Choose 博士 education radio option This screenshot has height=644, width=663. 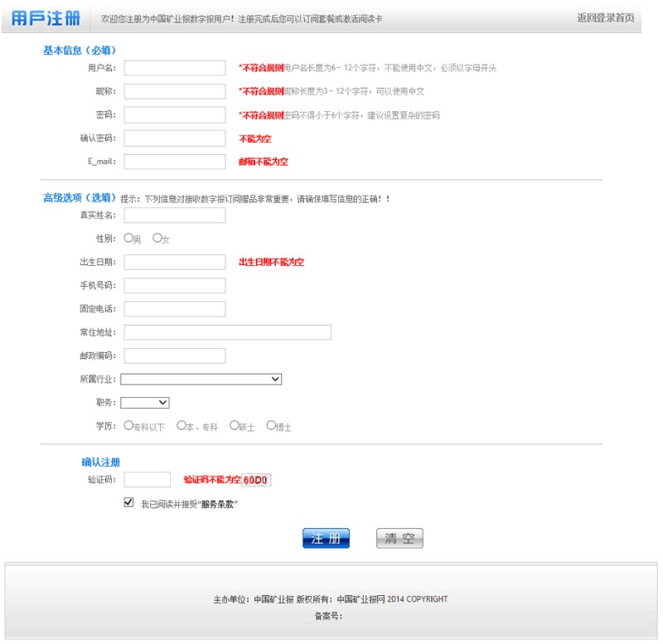click(271, 426)
